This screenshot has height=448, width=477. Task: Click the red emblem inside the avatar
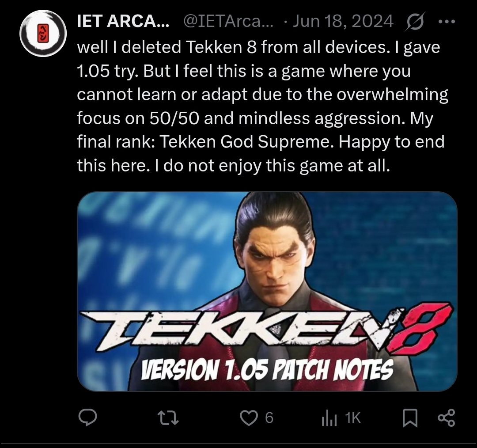coord(43,34)
